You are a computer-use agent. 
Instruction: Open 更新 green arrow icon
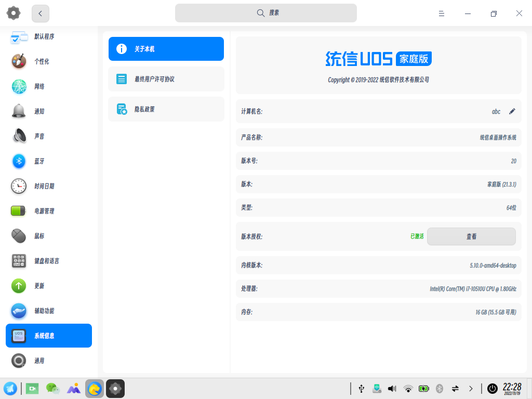pos(19,286)
